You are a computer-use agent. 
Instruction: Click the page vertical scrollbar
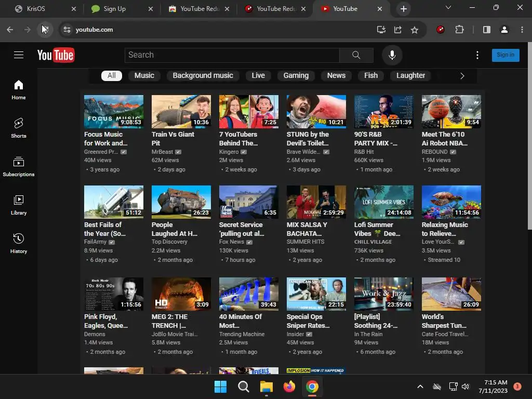529,136
